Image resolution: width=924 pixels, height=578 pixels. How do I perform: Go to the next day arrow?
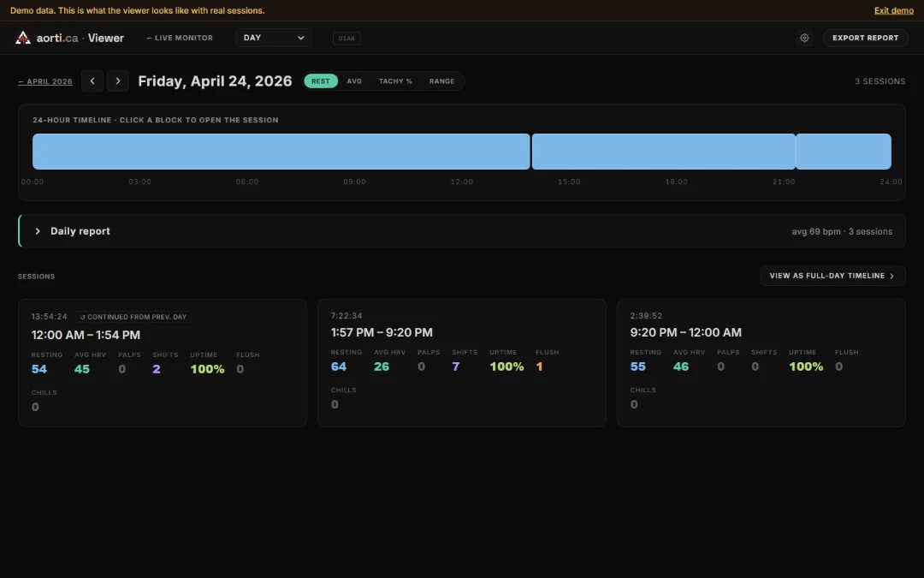point(118,80)
